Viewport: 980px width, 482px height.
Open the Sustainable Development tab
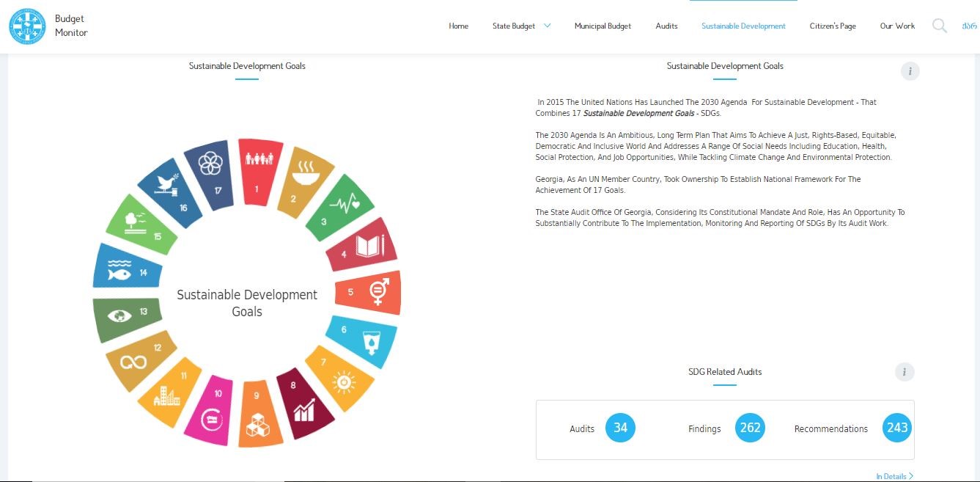[743, 26]
